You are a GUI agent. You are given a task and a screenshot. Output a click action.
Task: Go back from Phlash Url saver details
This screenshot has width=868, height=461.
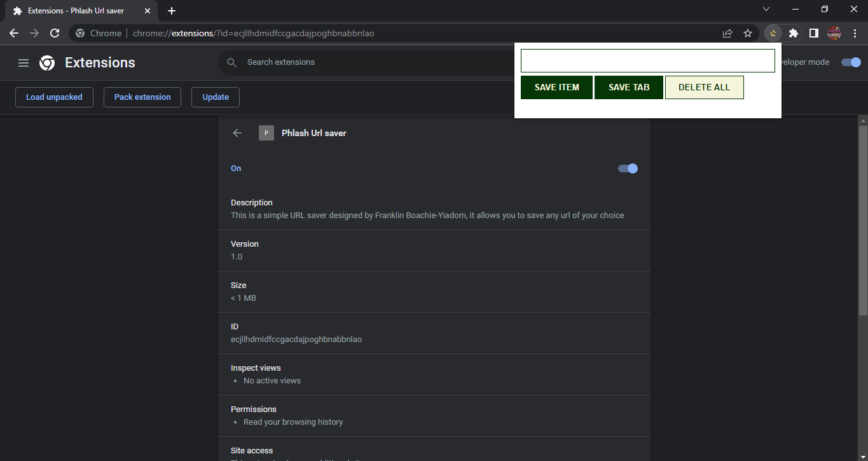click(x=237, y=133)
